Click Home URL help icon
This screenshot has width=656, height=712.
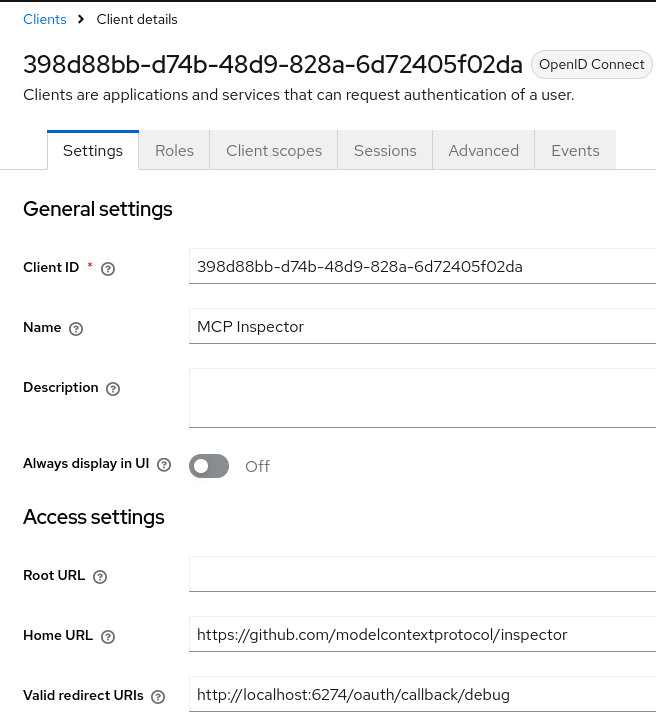coord(108,637)
